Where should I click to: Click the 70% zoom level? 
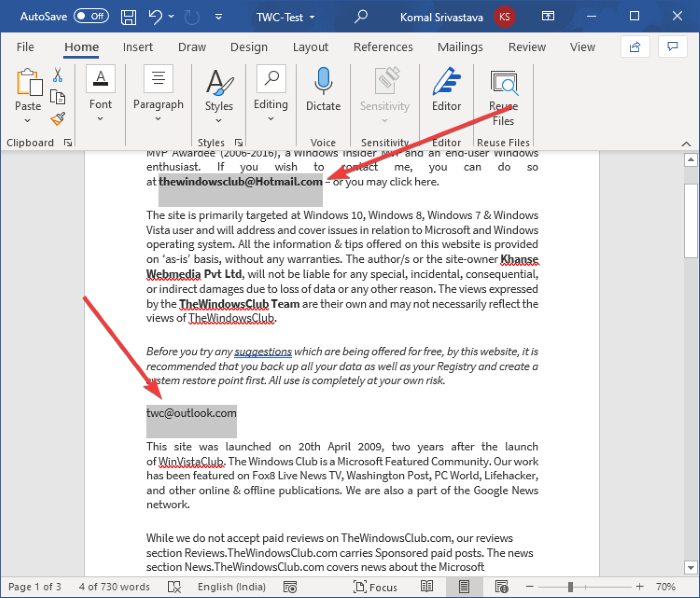666,587
